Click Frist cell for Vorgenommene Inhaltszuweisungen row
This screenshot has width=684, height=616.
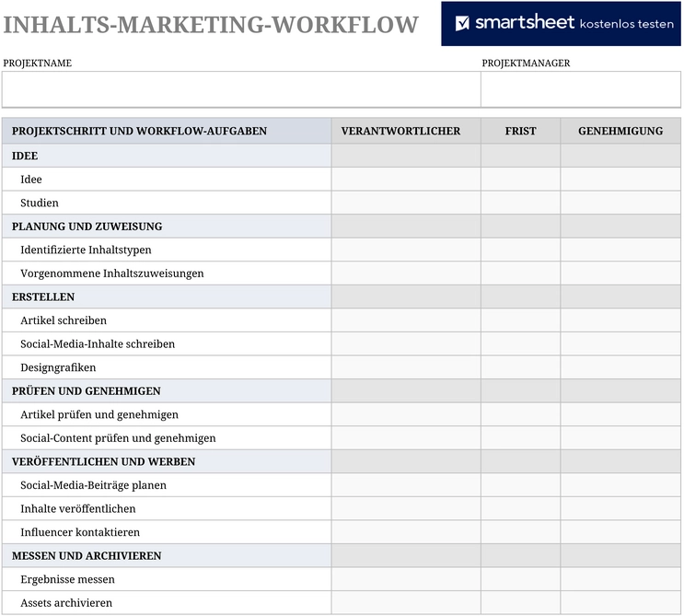click(x=521, y=273)
